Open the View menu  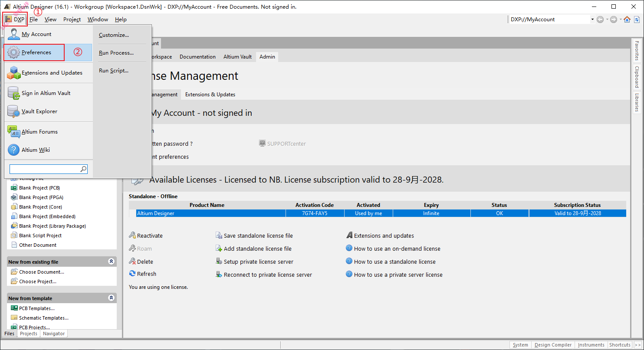[50, 20]
